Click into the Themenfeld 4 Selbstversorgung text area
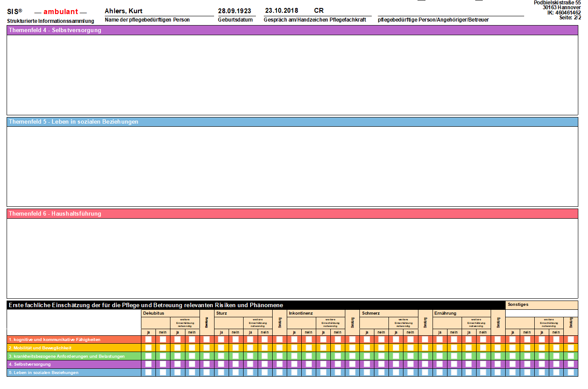This screenshot has height=389, width=588. click(292, 75)
